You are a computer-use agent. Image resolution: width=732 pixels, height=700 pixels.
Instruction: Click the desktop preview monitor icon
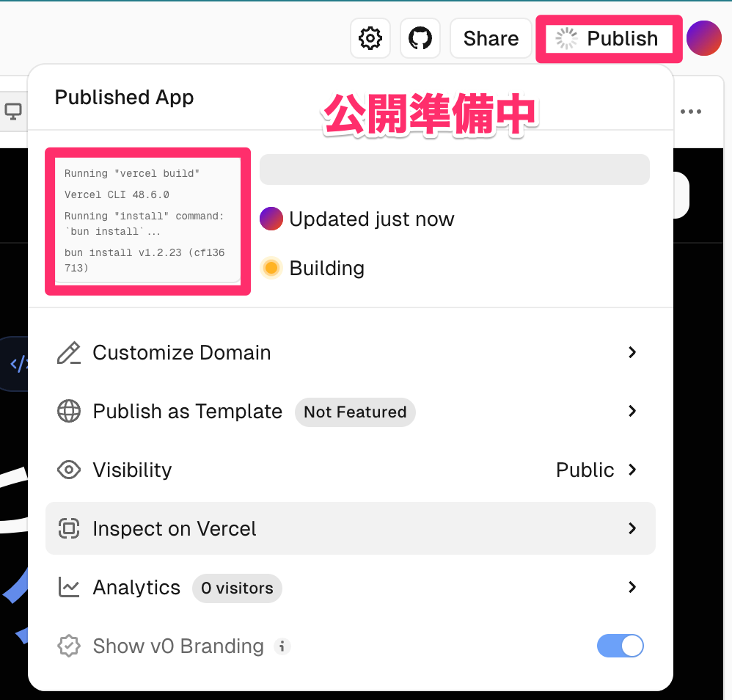coord(12,112)
